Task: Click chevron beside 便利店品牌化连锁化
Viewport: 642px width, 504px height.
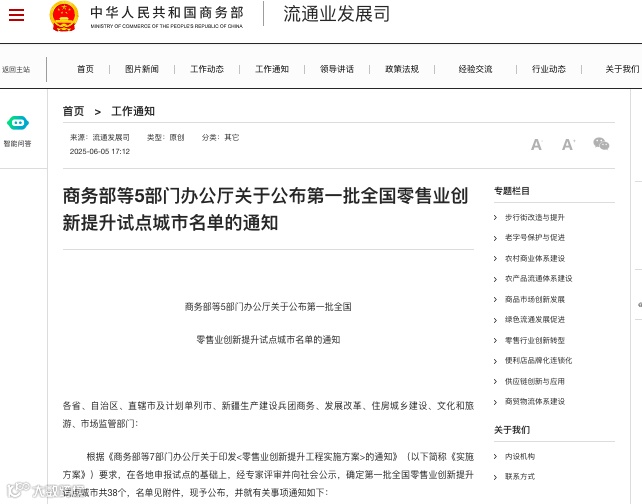Action: click(495, 361)
